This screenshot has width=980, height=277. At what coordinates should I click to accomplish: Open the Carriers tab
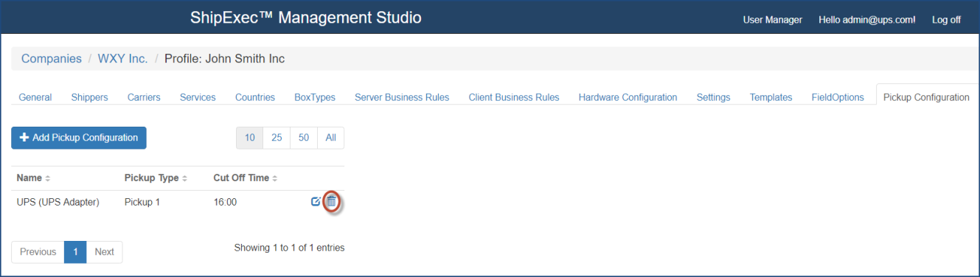(144, 97)
